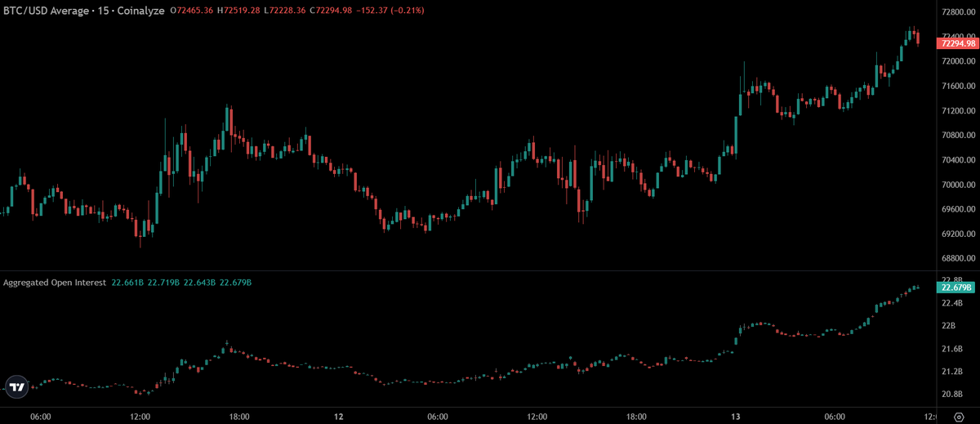This screenshot has width=980, height=424.
Task: Click the open interest value 22.643B
Action: (x=199, y=283)
